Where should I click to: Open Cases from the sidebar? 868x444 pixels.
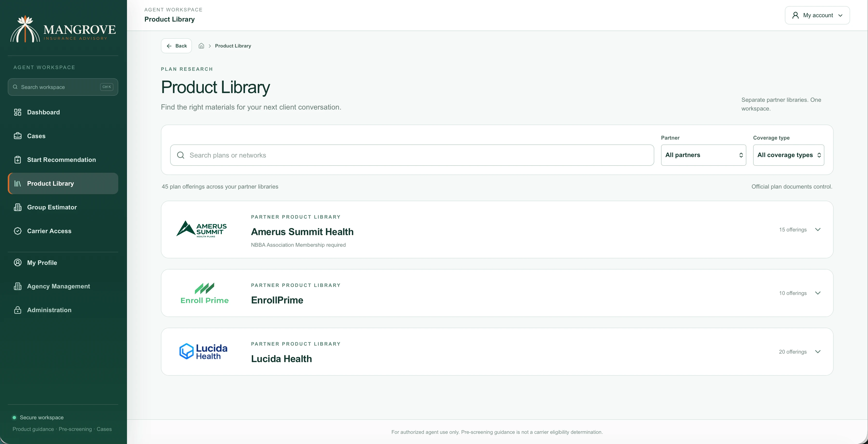tap(63, 136)
